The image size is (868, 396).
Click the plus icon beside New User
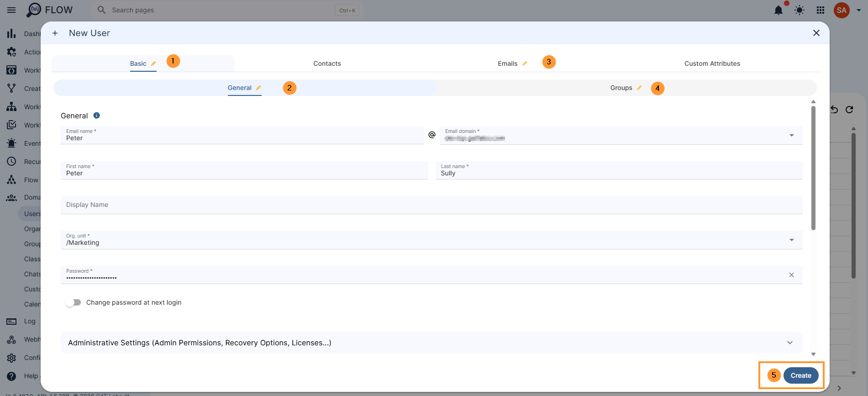[55, 33]
